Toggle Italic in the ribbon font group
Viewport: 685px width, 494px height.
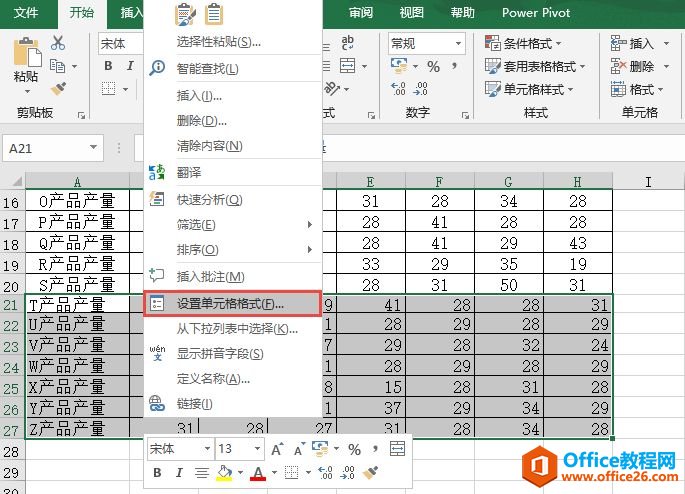pos(130,66)
